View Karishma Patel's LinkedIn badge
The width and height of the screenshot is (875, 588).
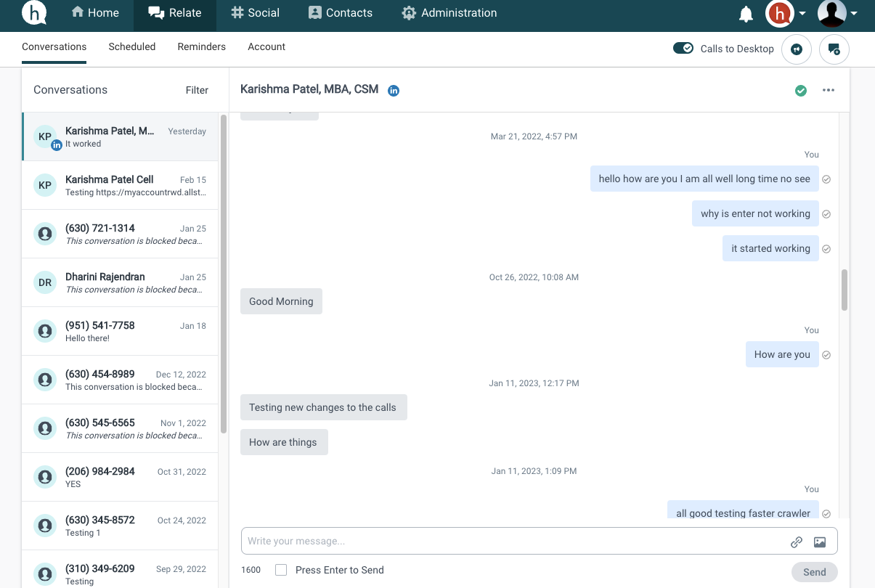tap(393, 91)
